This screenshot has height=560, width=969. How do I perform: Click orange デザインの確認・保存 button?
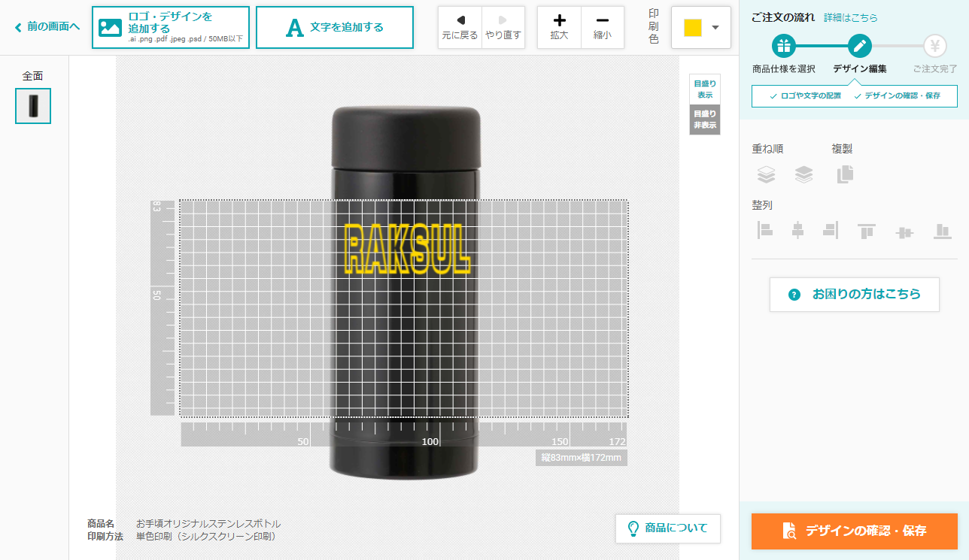[855, 531]
